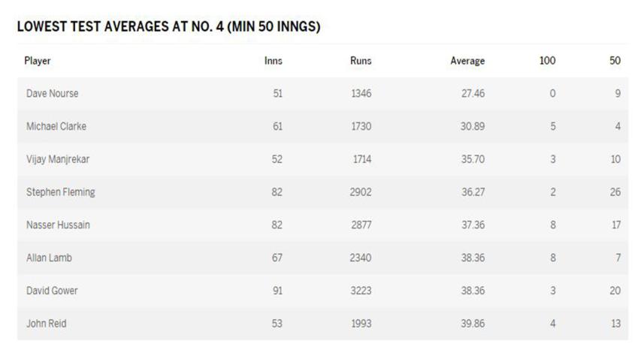The image size is (644, 362).
Task: Click Stephen Fleming's 2902 runs value
Action: pos(361,192)
